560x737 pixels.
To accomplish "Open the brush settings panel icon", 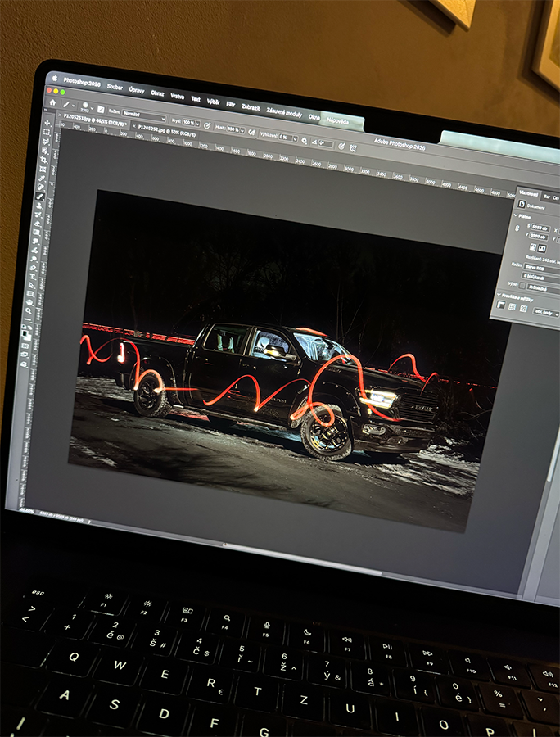I will [100, 109].
